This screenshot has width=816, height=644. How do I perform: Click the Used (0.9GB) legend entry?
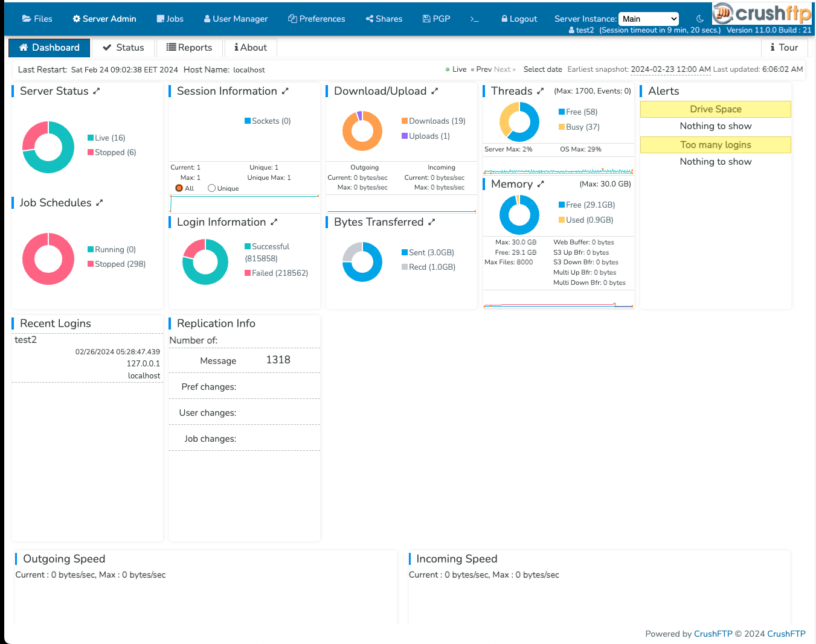(x=586, y=220)
